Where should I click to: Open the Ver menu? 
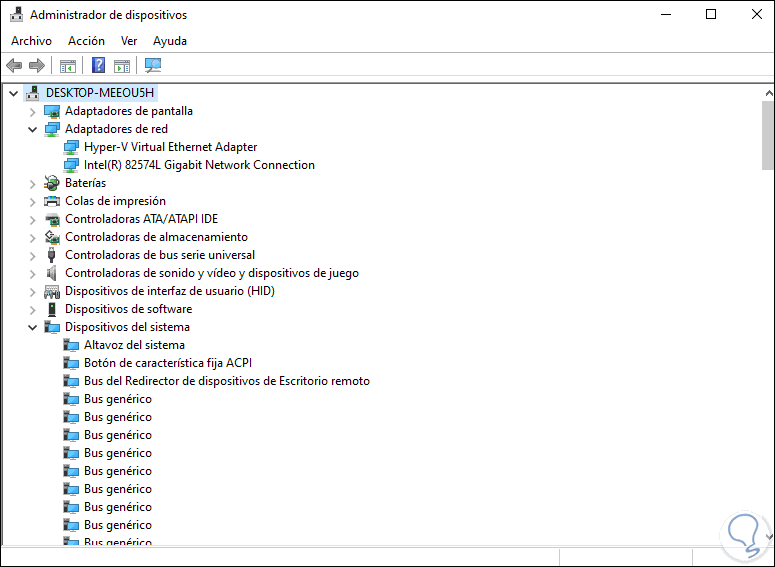(129, 41)
